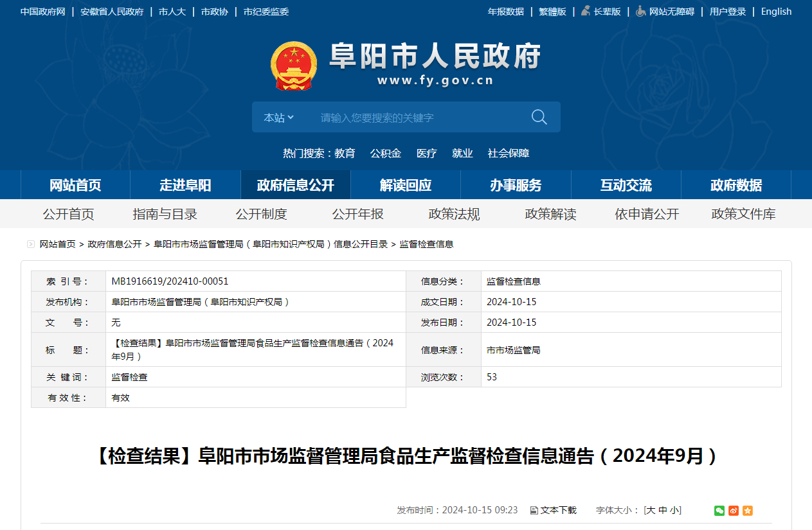Share the notice via the WeChat icon
Screen dimensions: 812x530
pyautogui.click(x=719, y=511)
